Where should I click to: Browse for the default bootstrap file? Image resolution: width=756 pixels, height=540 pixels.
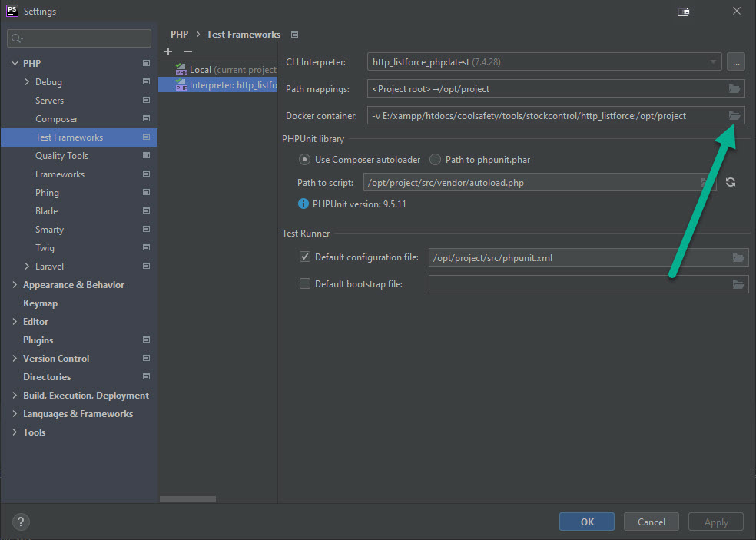point(738,284)
